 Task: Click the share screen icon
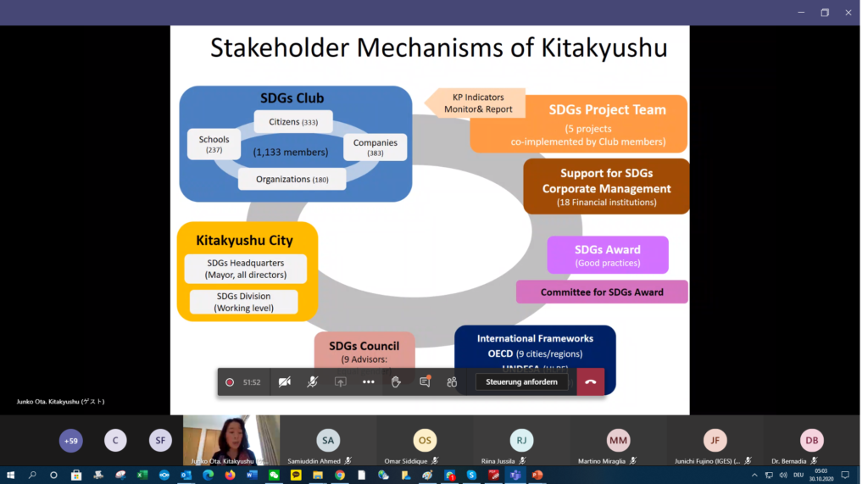pyautogui.click(x=340, y=382)
